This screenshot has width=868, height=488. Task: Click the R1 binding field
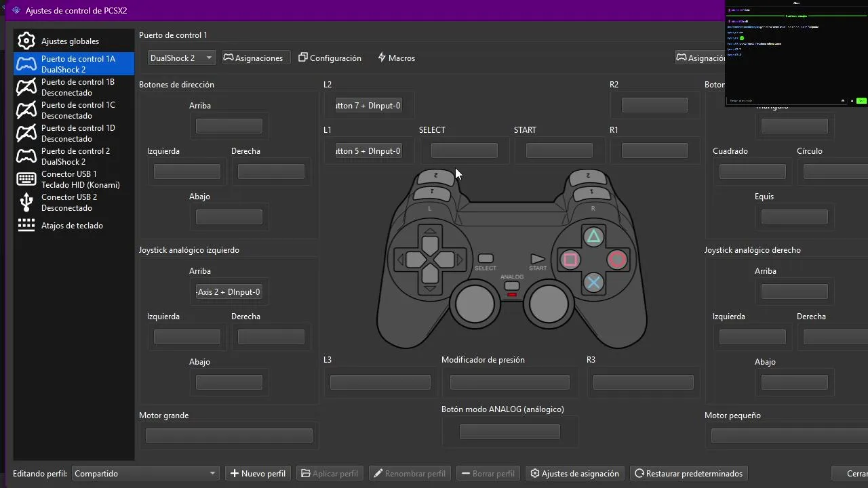[654, 150]
